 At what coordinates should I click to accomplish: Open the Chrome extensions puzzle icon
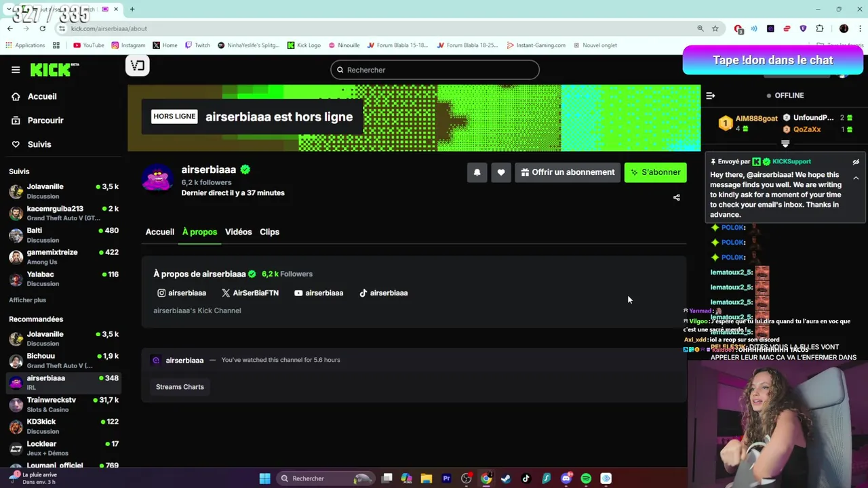click(820, 28)
